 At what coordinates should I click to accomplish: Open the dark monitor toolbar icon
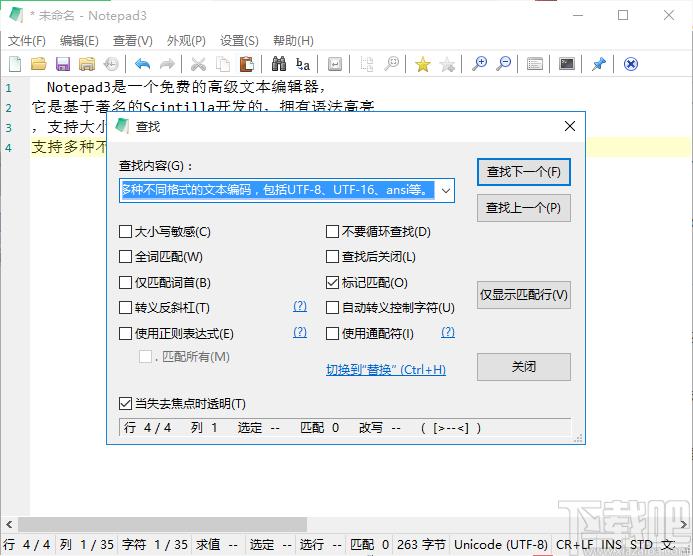567,64
